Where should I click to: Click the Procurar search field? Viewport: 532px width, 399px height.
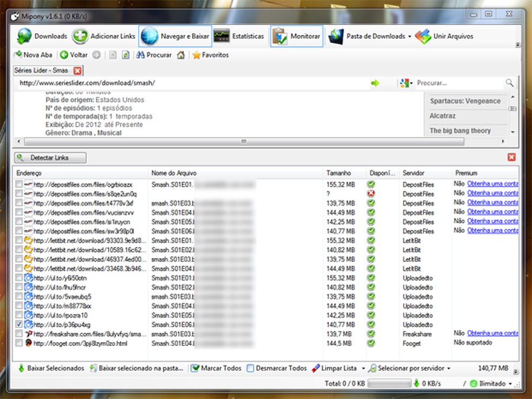click(460, 83)
